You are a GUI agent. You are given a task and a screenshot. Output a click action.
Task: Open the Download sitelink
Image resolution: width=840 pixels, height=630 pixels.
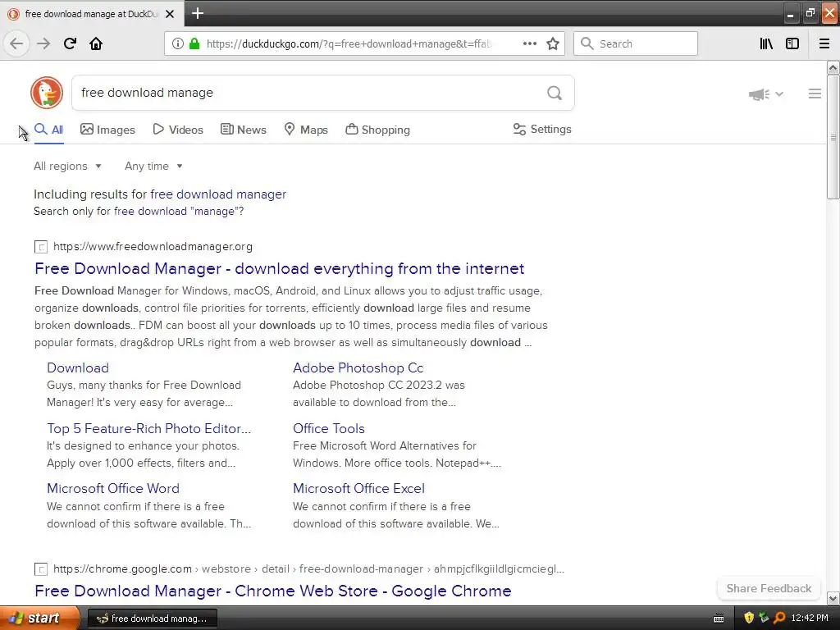[x=78, y=368]
